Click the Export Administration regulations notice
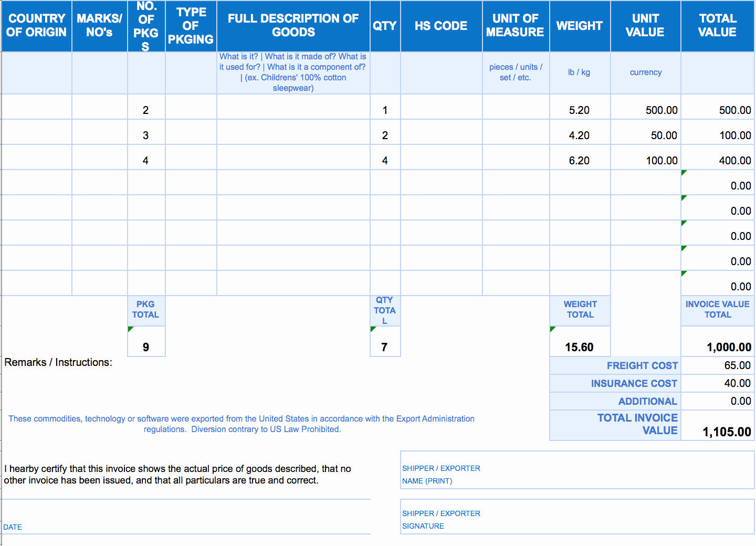The image size is (756, 546). click(241, 424)
